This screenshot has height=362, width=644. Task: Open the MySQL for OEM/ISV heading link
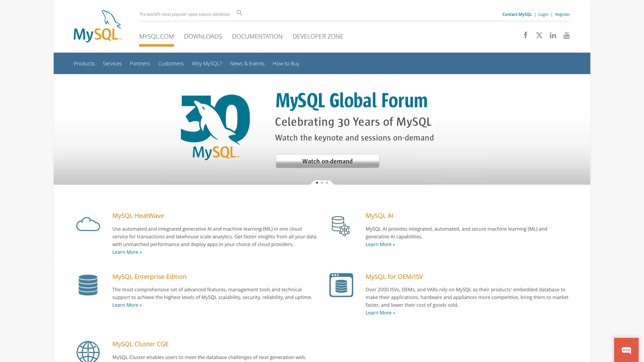click(x=394, y=277)
